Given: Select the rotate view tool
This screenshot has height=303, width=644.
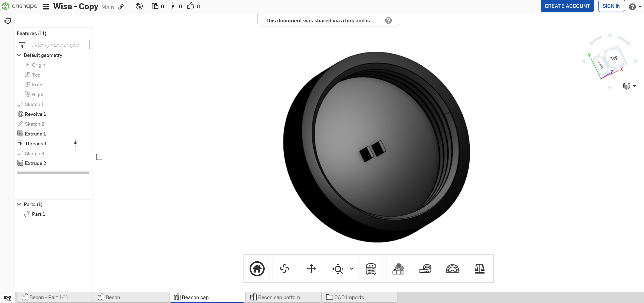Looking at the screenshot, I should click(x=284, y=269).
